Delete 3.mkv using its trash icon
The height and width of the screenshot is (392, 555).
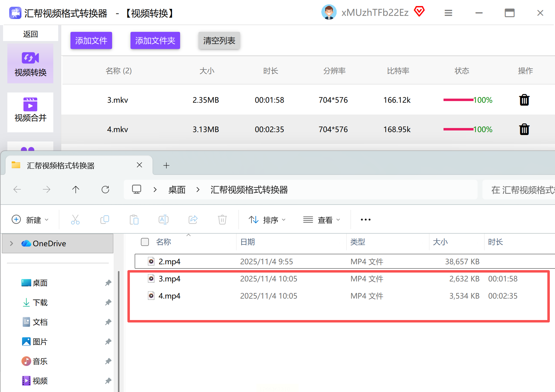tap(524, 100)
